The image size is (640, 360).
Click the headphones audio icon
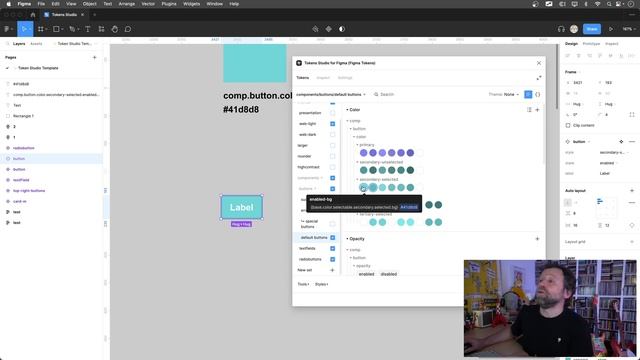pyautogui.click(x=561, y=29)
